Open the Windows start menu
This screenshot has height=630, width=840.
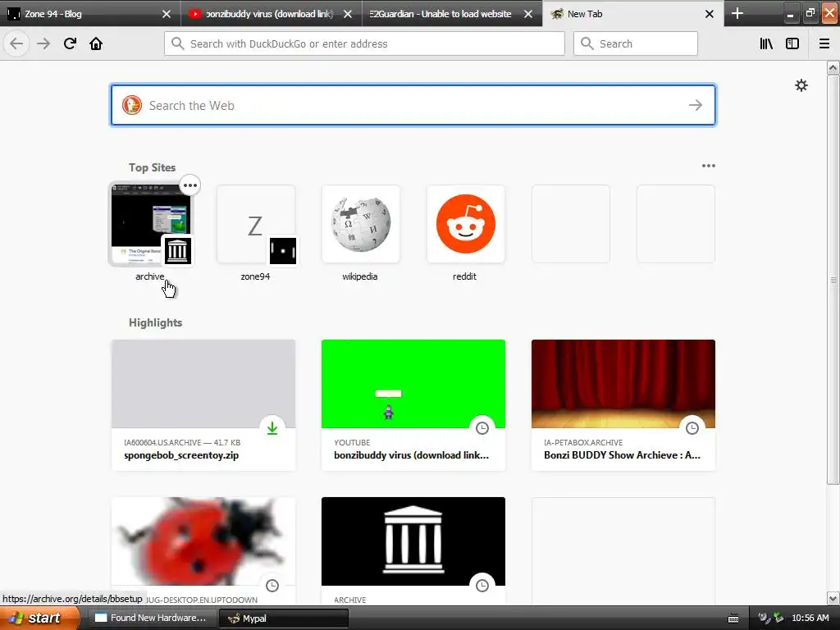(x=39, y=618)
